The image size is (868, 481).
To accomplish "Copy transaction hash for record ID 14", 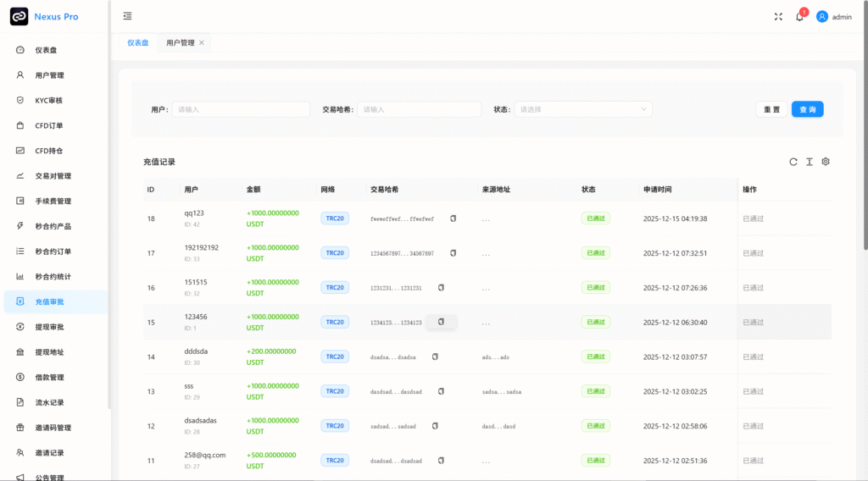I will [x=435, y=357].
